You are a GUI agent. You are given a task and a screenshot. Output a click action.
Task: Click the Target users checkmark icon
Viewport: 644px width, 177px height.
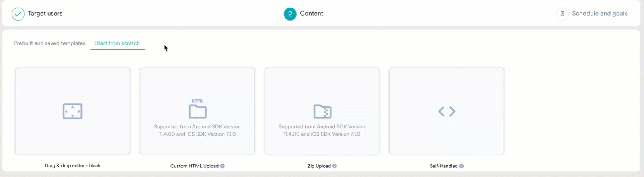coord(18,14)
